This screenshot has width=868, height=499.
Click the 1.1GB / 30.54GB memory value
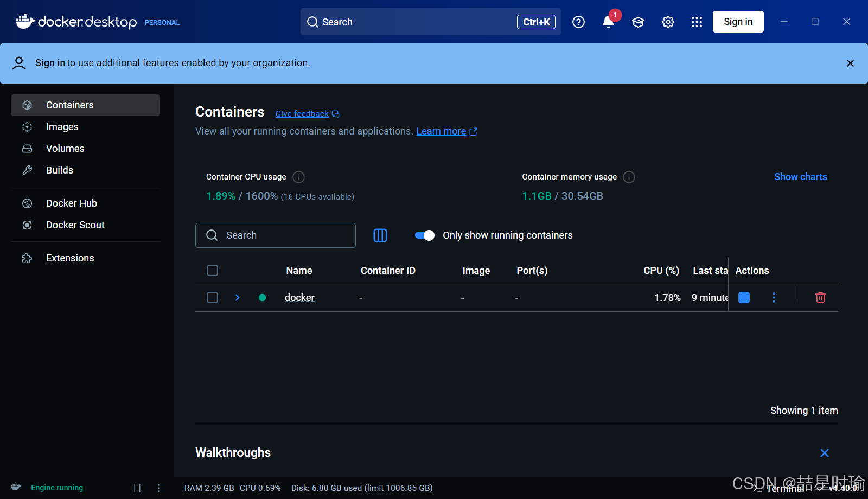click(x=563, y=196)
